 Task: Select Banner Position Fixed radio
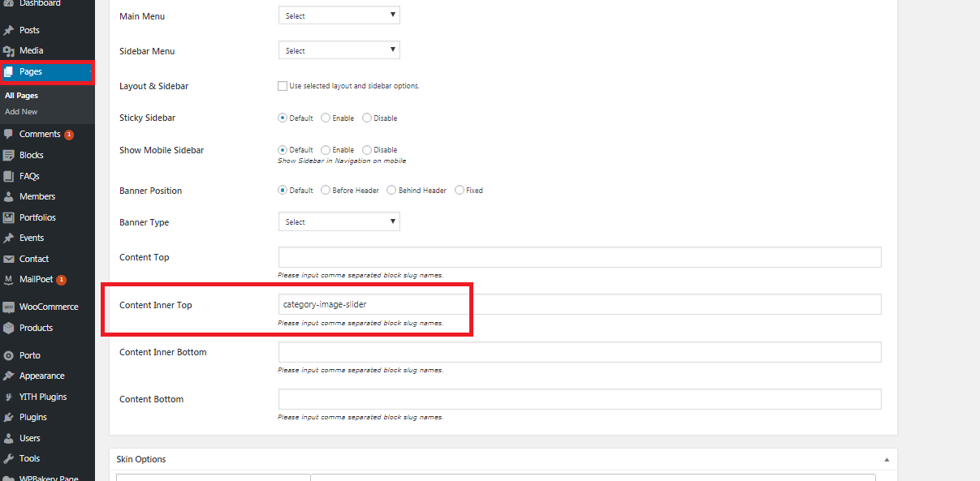460,190
